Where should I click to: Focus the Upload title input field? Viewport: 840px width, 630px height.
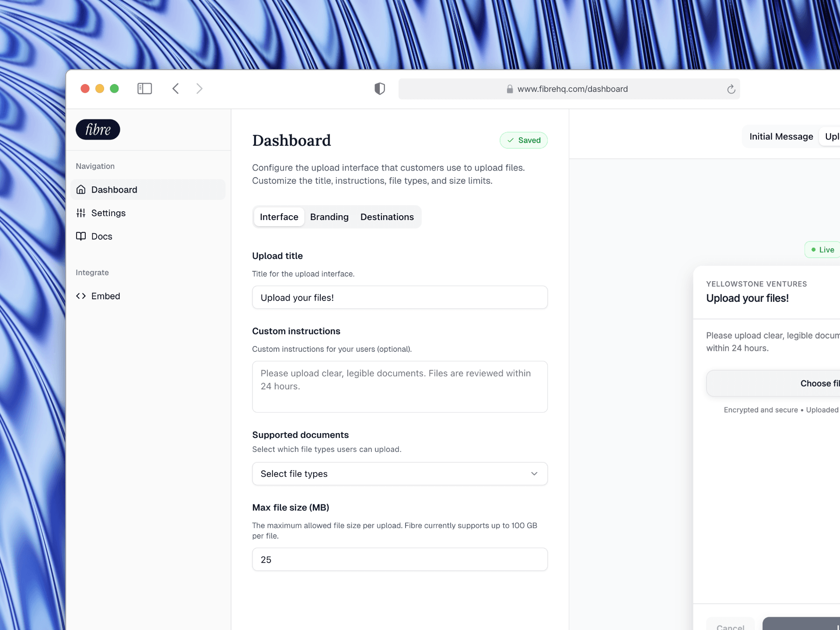tap(399, 297)
